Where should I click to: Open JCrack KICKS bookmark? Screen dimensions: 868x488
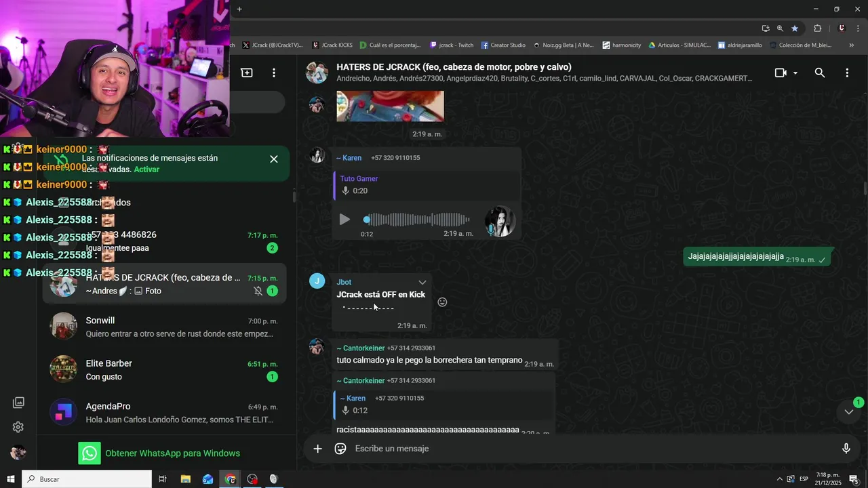click(x=332, y=45)
